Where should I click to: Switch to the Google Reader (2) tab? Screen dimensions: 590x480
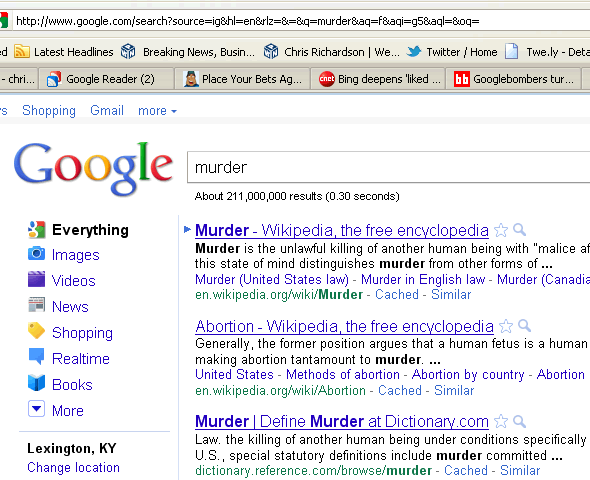point(106,79)
